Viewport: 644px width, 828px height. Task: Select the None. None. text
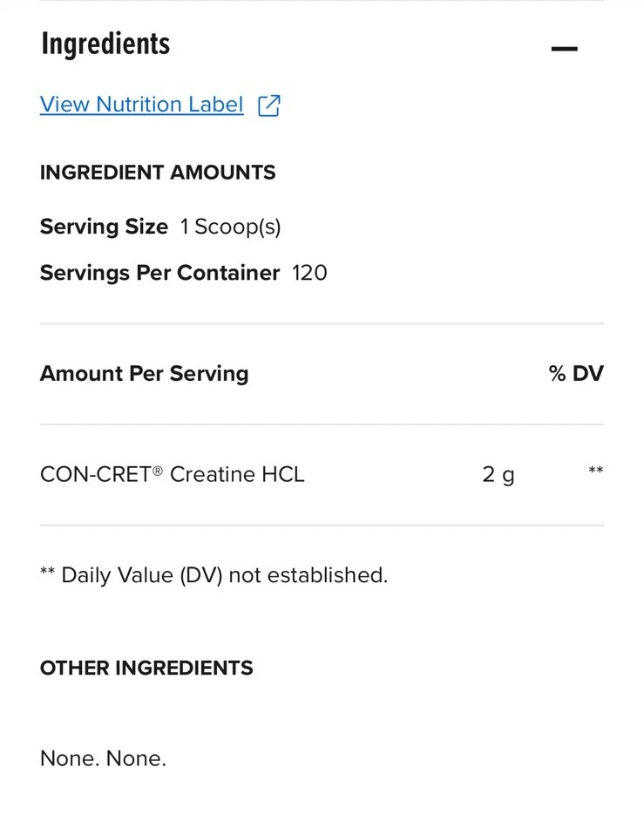pos(103,758)
